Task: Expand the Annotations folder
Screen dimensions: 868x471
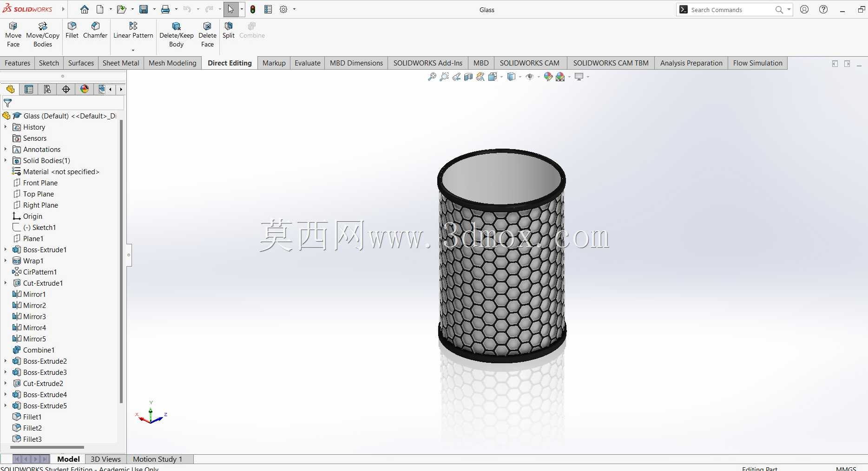Action: coord(6,149)
